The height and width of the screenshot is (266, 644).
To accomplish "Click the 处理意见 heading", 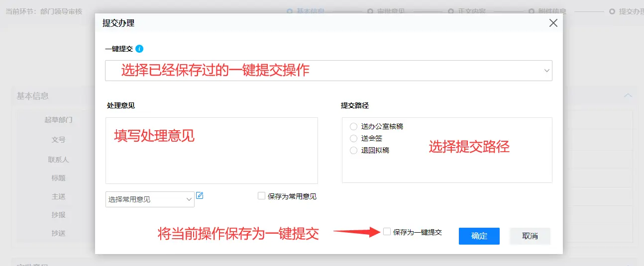I will [x=121, y=105].
